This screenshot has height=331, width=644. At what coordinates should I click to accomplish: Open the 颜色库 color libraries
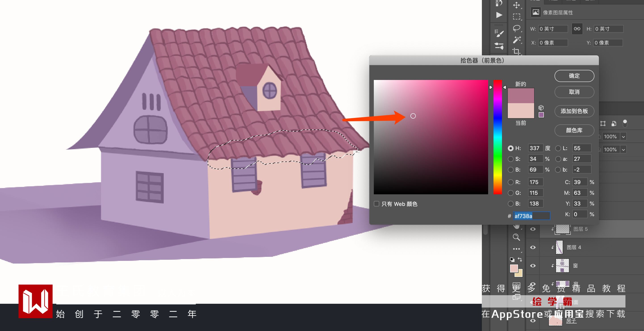click(x=574, y=130)
